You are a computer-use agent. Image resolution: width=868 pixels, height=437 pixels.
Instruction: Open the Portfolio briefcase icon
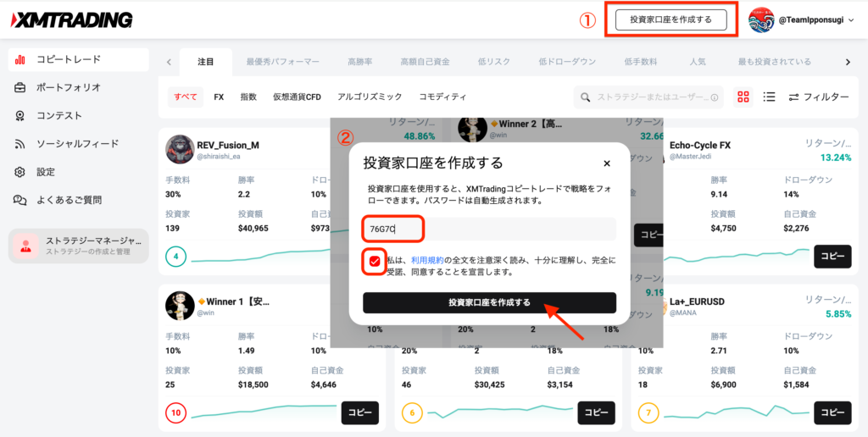click(x=20, y=87)
